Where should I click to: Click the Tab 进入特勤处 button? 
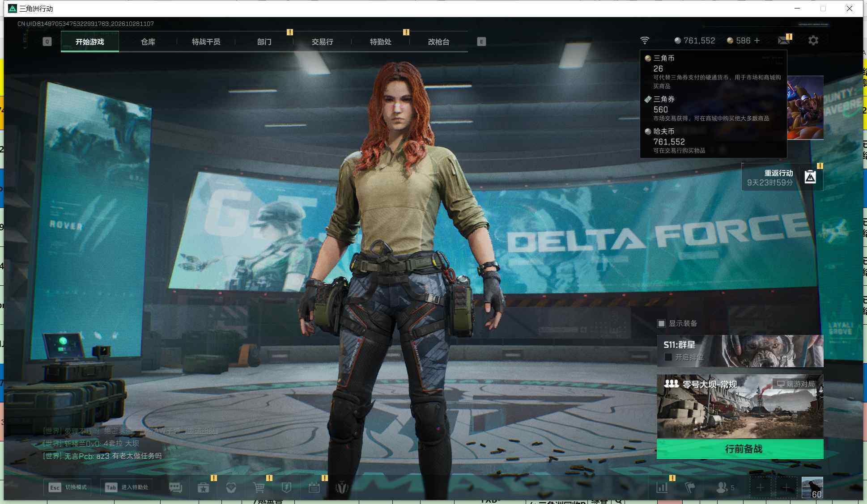click(x=127, y=487)
